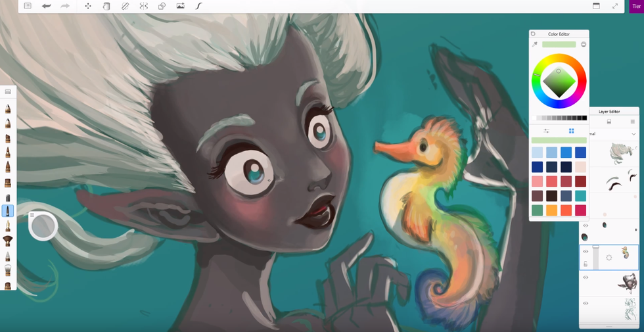644x332 pixels.
Task: Activate the Predictive Stroke curve tool
Action: click(198, 6)
